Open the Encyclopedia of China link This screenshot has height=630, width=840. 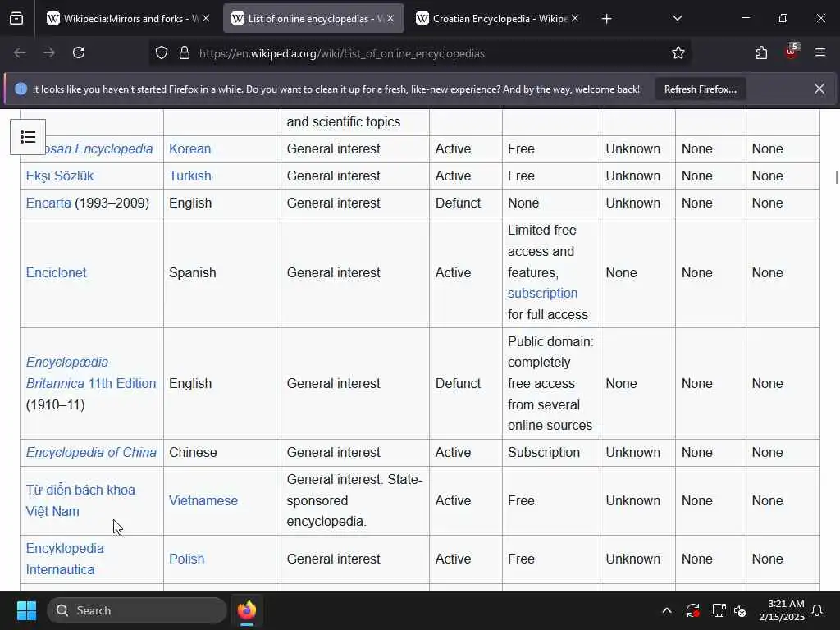point(91,452)
